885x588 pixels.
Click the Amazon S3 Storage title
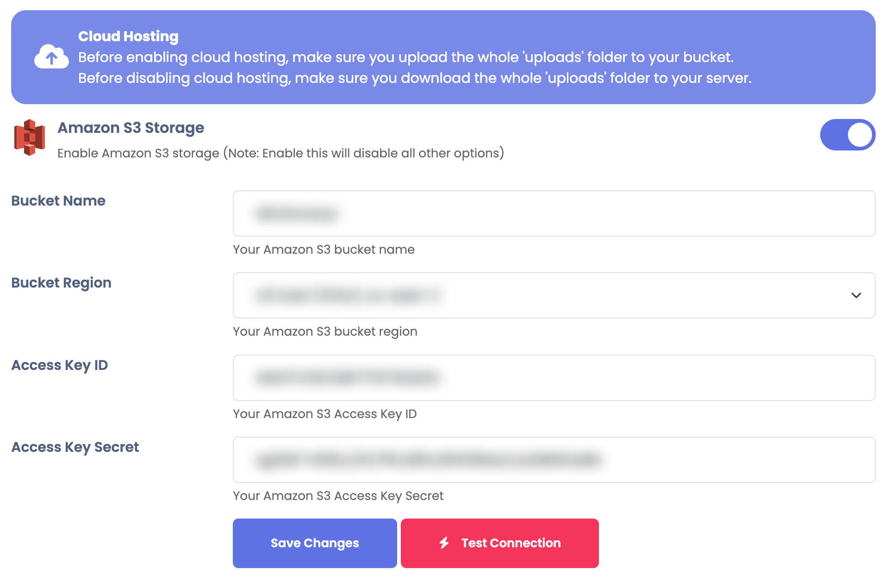pyautogui.click(x=131, y=128)
